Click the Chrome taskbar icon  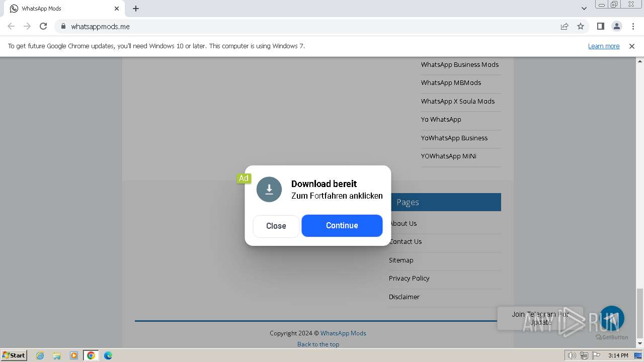tap(91, 355)
